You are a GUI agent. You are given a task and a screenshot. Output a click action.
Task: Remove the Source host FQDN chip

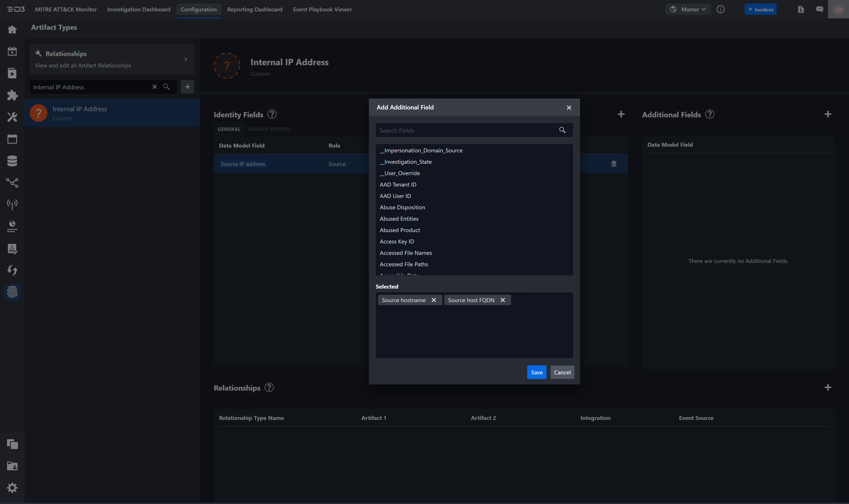pyautogui.click(x=502, y=300)
